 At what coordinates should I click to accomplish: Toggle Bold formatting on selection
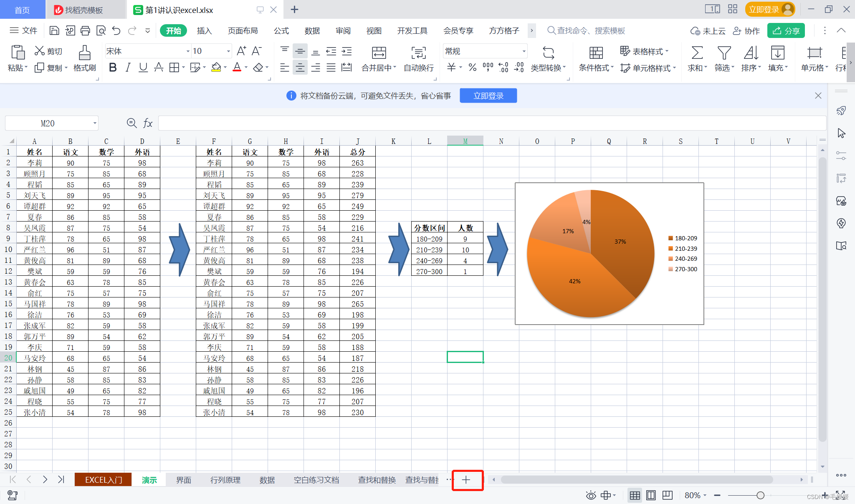coord(111,68)
